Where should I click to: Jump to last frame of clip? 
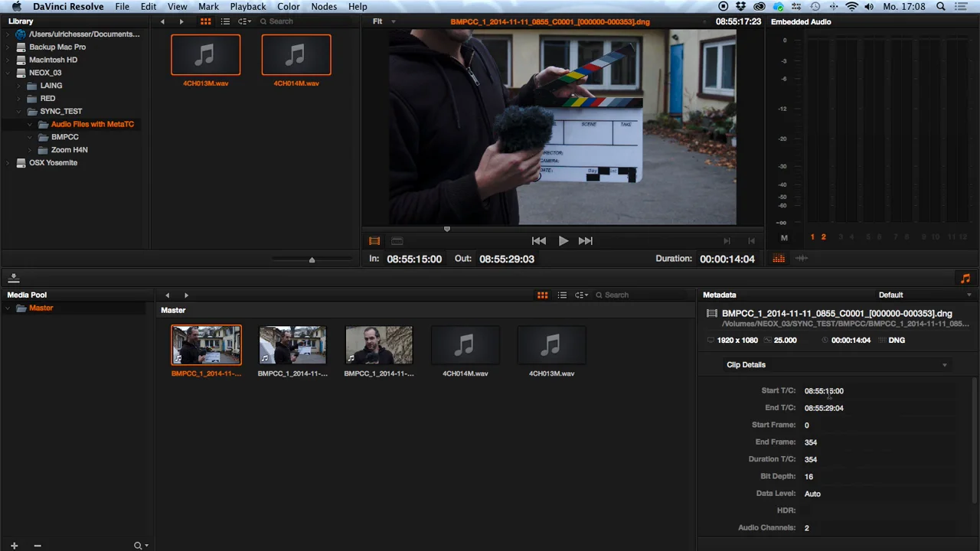click(x=586, y=240)
